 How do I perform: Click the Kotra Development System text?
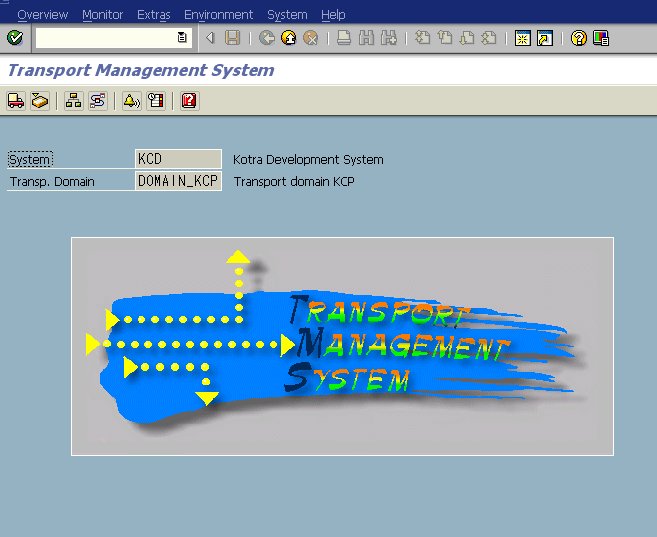coord(308,160)
